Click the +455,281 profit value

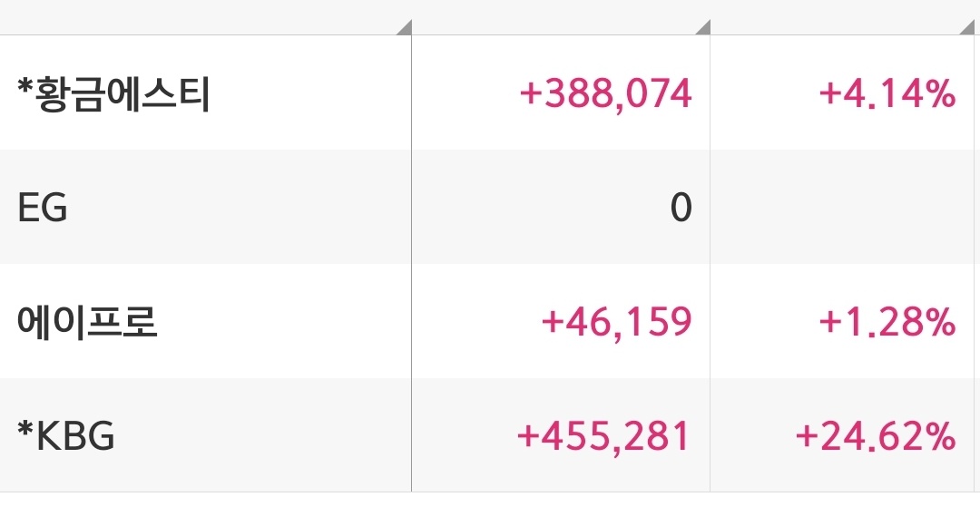coord(603,436)
